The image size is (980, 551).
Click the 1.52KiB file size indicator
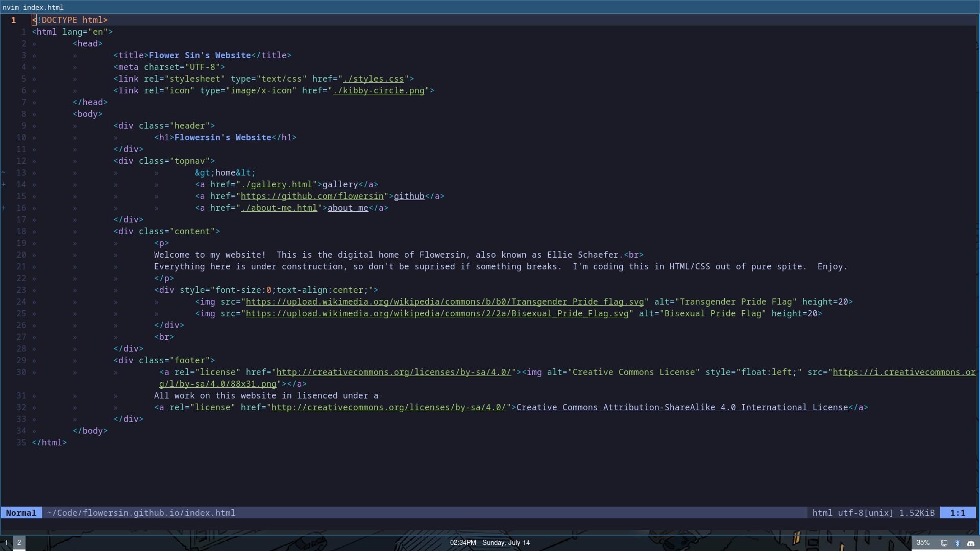[x=917, y=513]
